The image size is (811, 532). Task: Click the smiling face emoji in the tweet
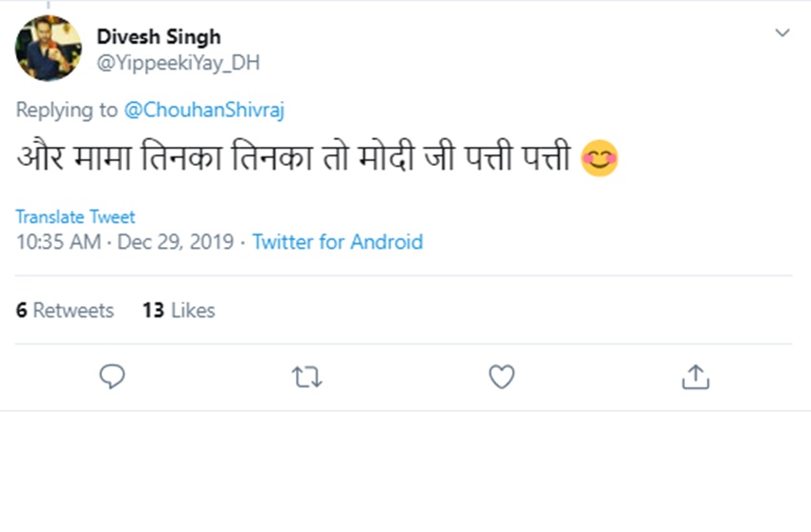point(599,158)
